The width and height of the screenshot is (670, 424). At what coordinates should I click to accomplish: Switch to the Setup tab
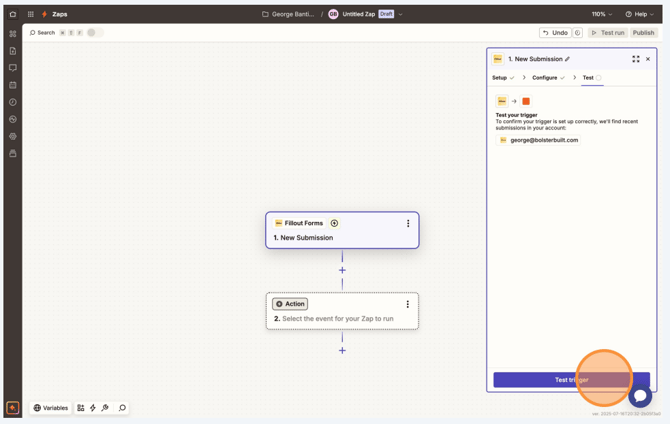[500, 77]
